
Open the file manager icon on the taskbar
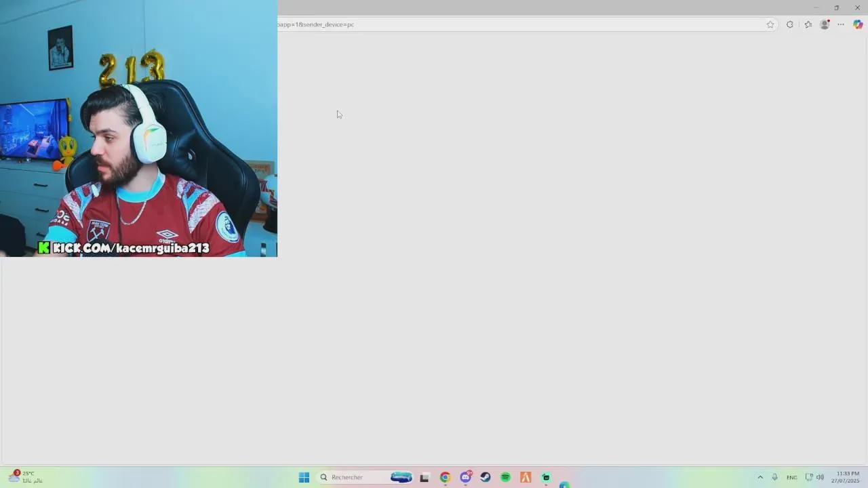(425, 477)
